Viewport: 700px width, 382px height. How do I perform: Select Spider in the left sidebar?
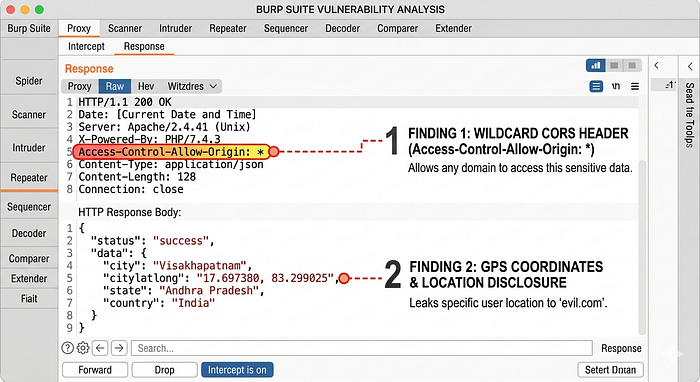(29, 81)
